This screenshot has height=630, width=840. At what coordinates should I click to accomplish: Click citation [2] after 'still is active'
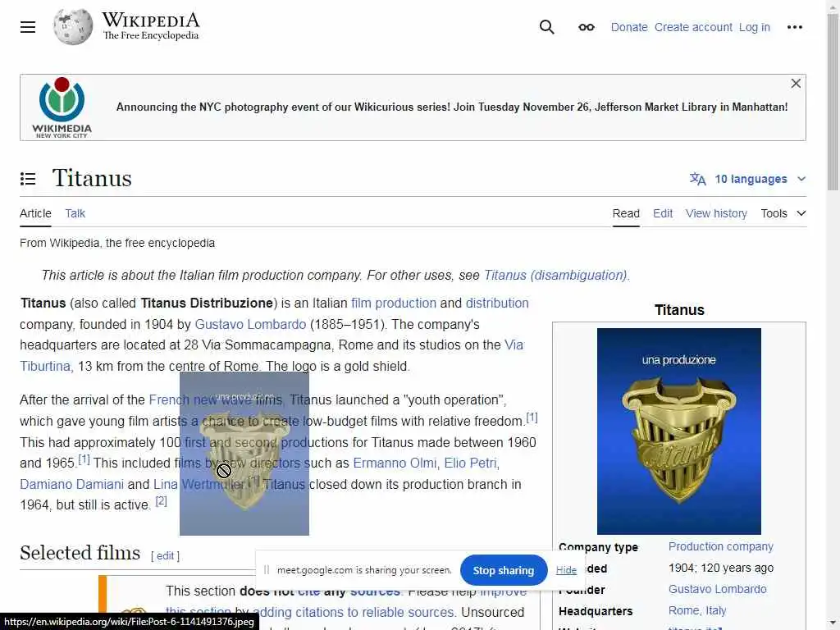pyautogui.click(x=162, y=501)
